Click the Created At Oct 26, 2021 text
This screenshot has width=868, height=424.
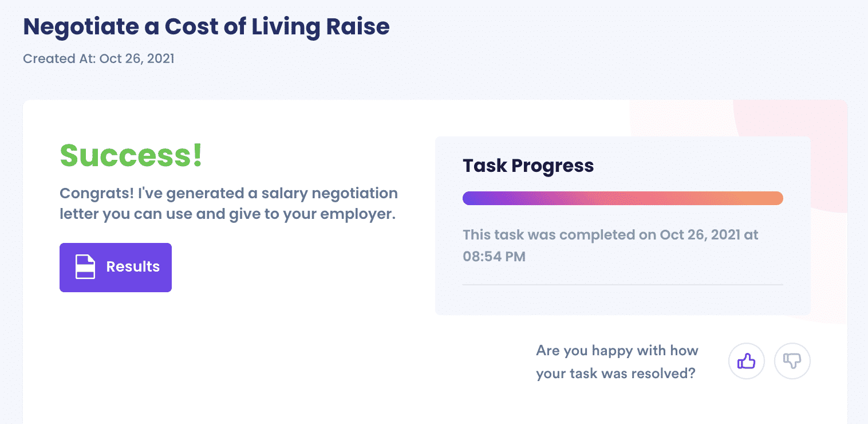pos(98,58)
